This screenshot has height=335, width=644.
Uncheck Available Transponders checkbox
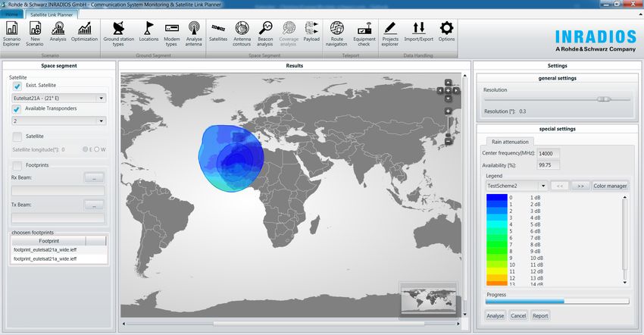(17, 109)
